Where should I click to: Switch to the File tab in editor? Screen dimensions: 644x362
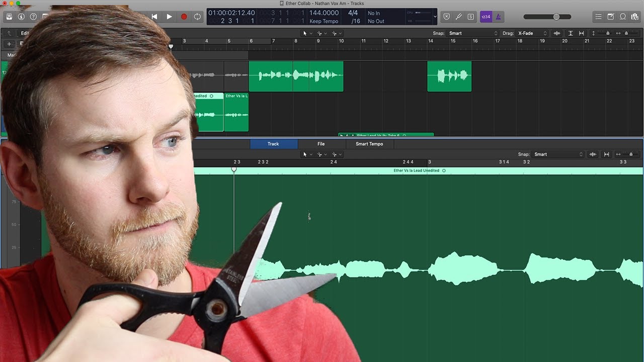321,144
